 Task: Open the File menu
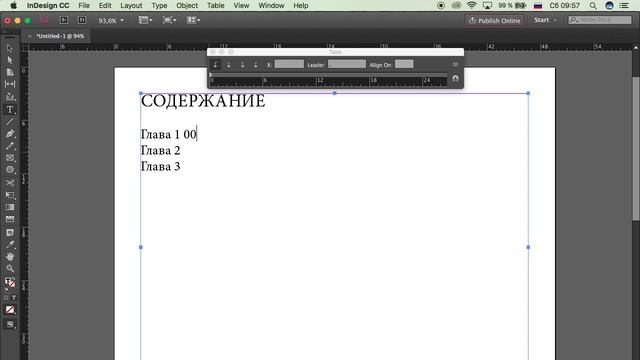coord(84,5)
